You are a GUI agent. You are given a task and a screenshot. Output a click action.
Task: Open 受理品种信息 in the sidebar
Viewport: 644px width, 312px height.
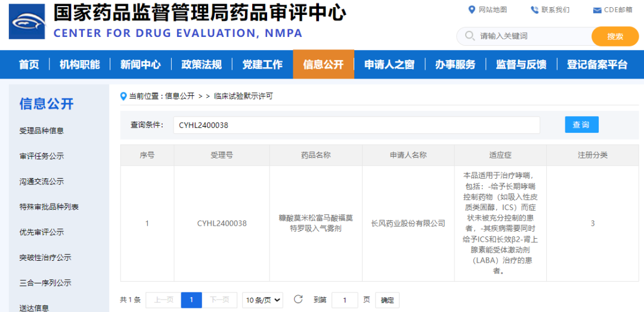(41, 130)
